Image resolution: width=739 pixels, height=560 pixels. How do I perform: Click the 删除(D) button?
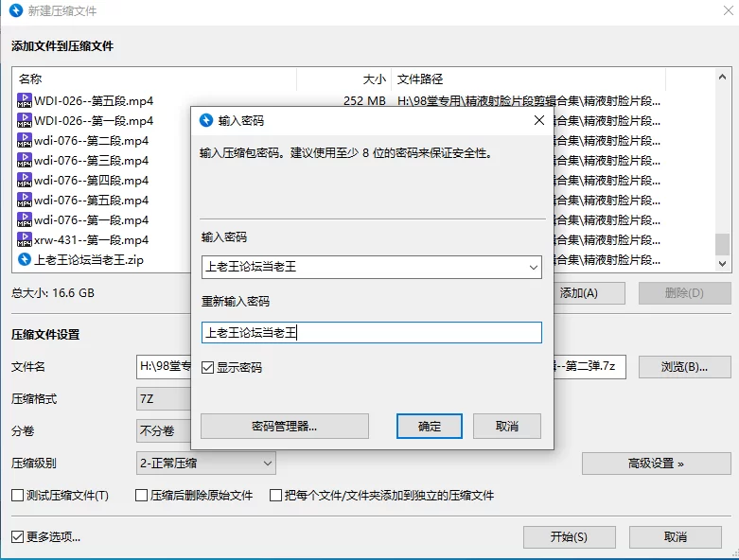tap(684, 293)
